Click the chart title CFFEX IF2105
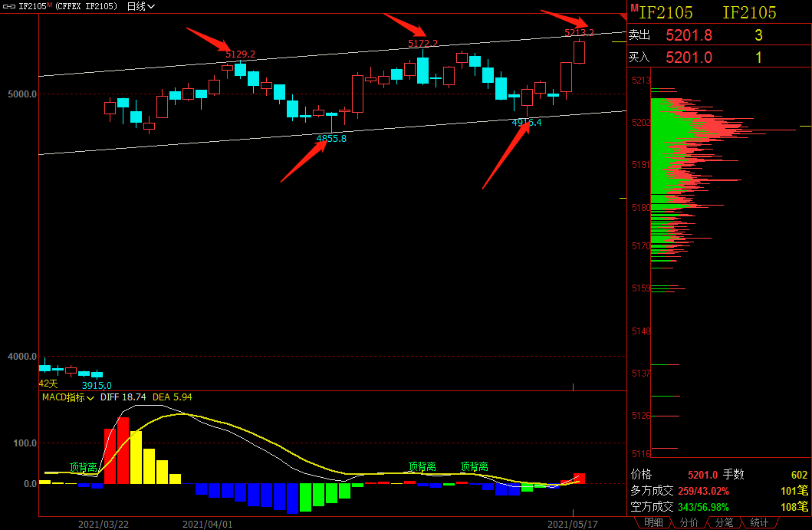This screenshot has width=812, height=530. tap(86, 7)
